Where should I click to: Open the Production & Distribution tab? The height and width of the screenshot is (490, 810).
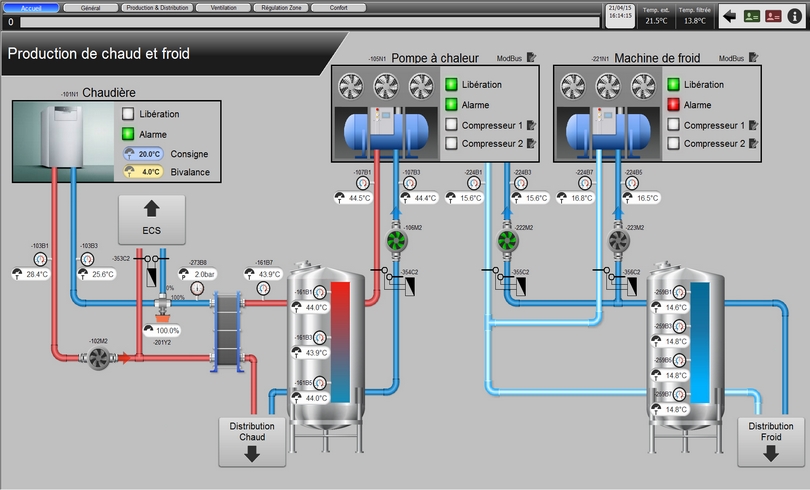click(157, 7)
